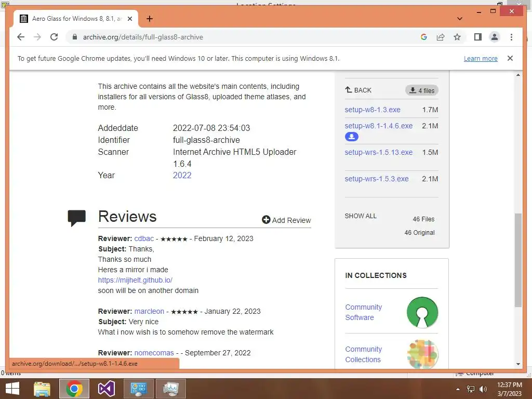Show hidden system tray icons
Screen dimensions: 532x399
458,389
